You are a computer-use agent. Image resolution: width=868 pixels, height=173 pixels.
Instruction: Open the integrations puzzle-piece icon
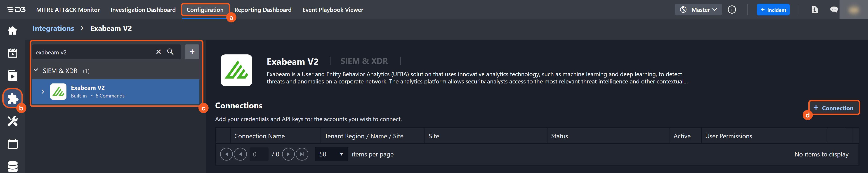pyautogui.click(x=12, y=98)
